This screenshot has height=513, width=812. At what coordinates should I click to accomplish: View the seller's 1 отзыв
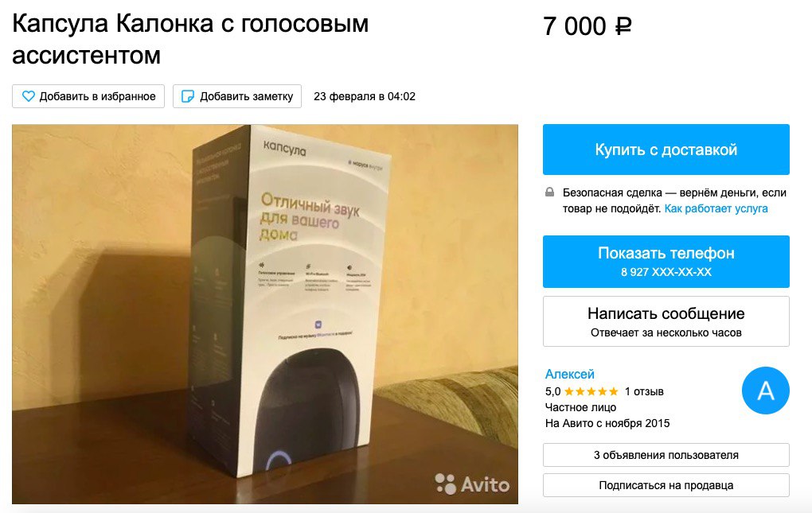click(x=644, y=391)
